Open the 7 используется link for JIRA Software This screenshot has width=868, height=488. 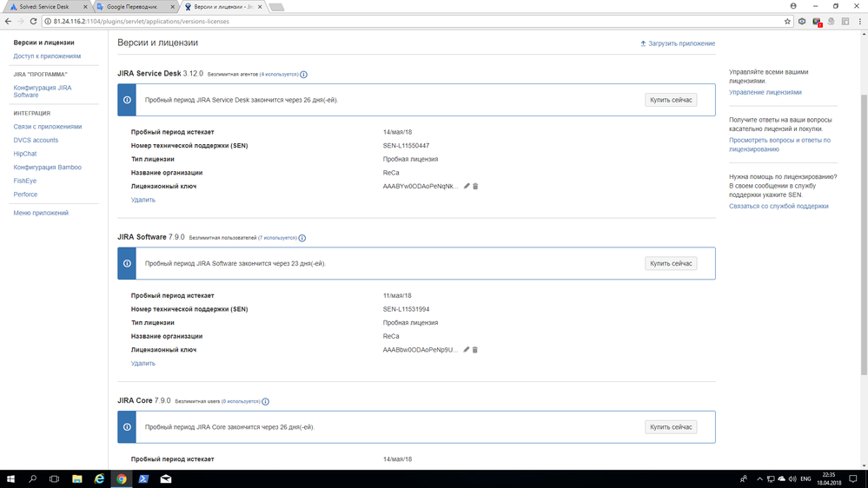(x=277, y=238)
